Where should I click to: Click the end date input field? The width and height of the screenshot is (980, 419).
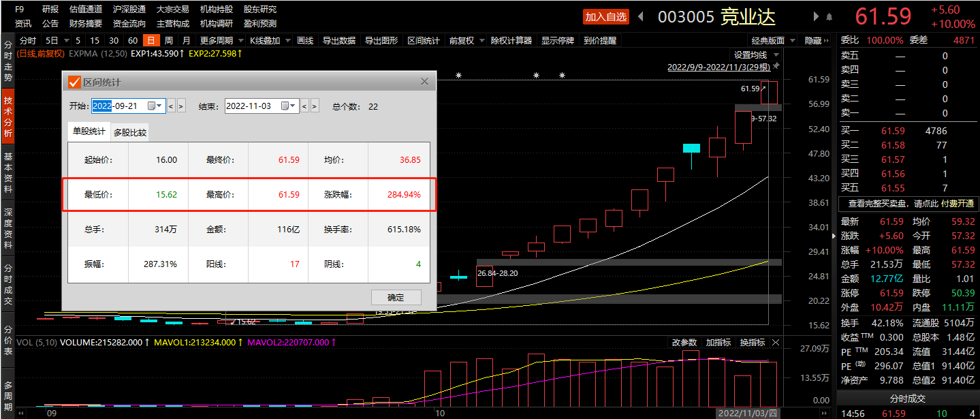click(x=252, y=106)
